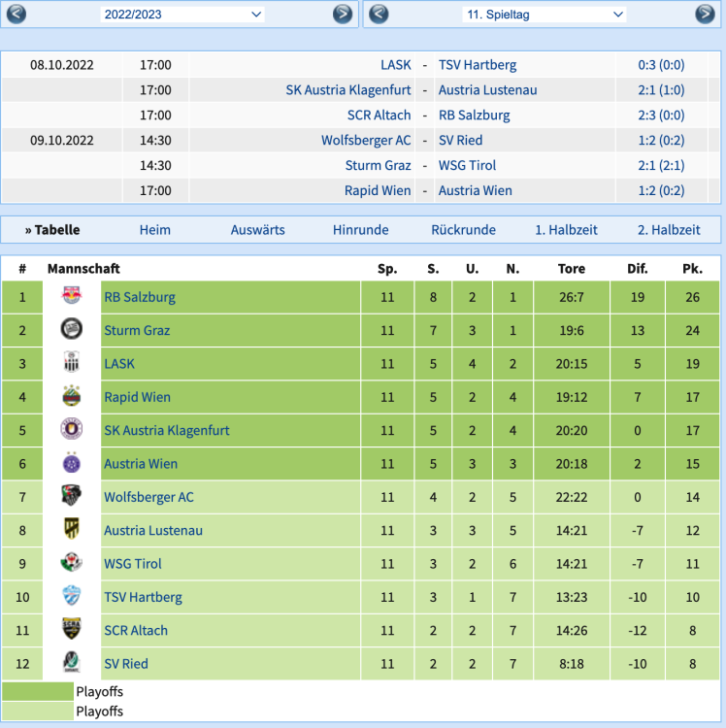The height and width of the screenshot is (728, 726).
Task: Click the RB Salzburg club logo
Action: pyautogui.click(x=71, y=297)
